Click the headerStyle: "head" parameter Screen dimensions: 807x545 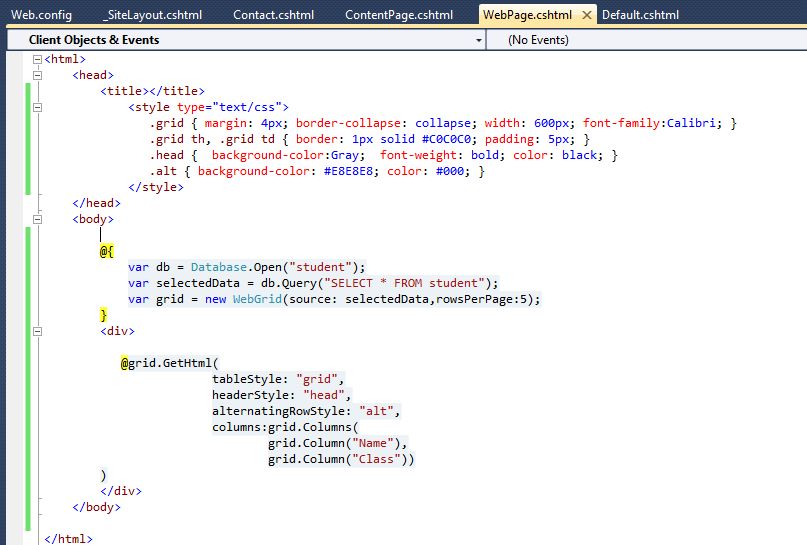tap(282, 395)
